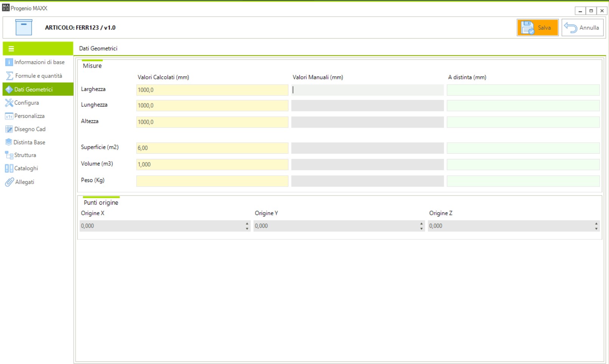This screenshot has height=364, width=609.
Task: Click the Disegno Cad grid icon
Action: pyautogui.click(x=9, y=129)
